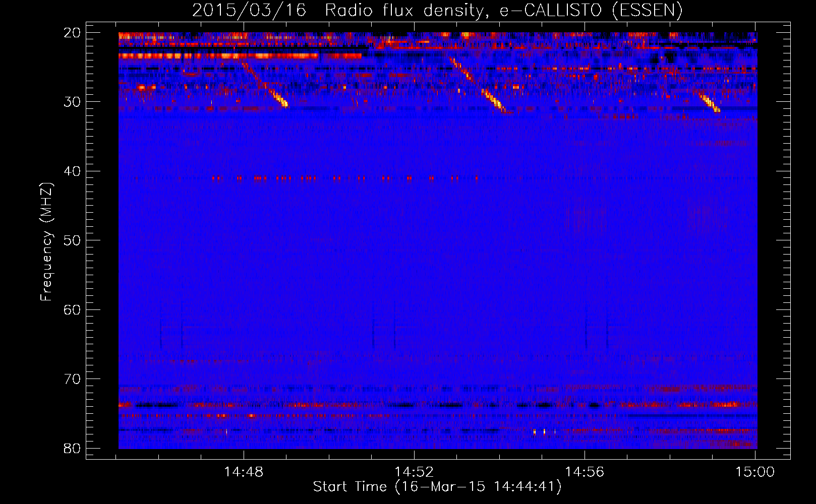
Task: Click the 20 MHz frequency tick label
Action: [x=72, y=33]
